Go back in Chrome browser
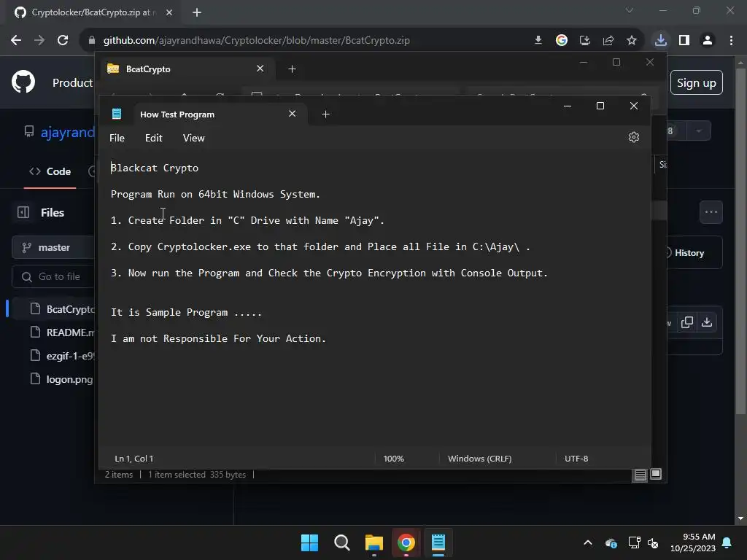Viewport: 747px width, 560px height. tap(16, 41)
